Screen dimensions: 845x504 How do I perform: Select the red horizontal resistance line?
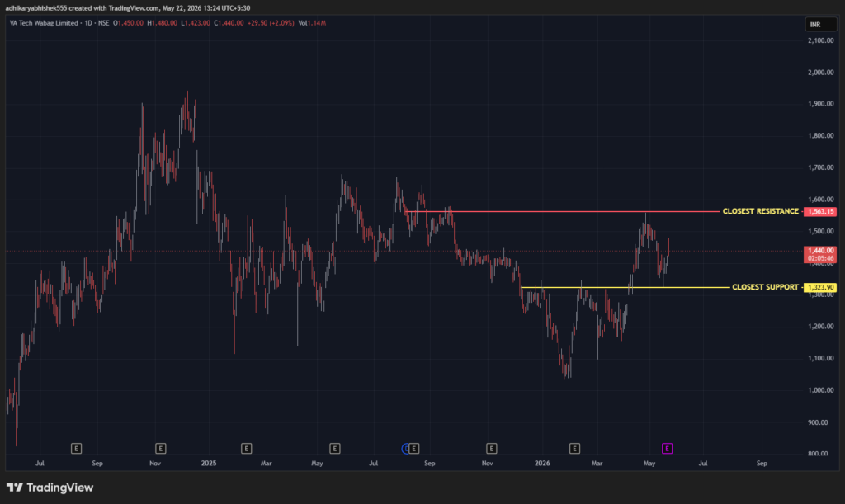click(x=563, y=212)
